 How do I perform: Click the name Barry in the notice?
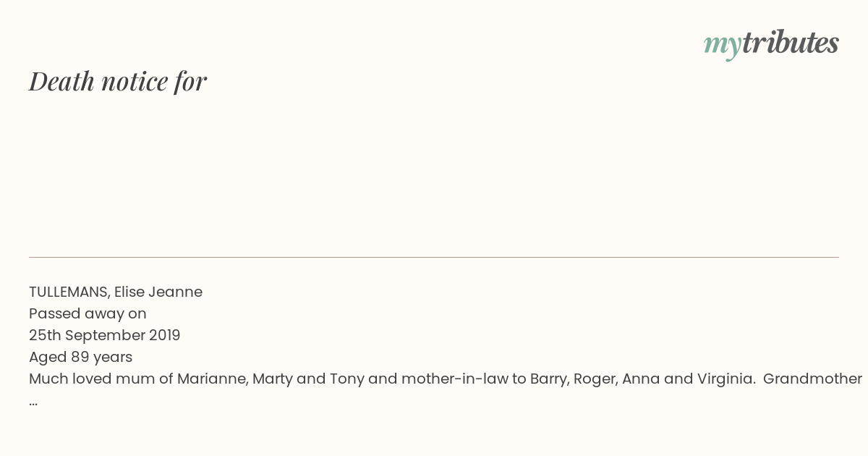(549, 379)
